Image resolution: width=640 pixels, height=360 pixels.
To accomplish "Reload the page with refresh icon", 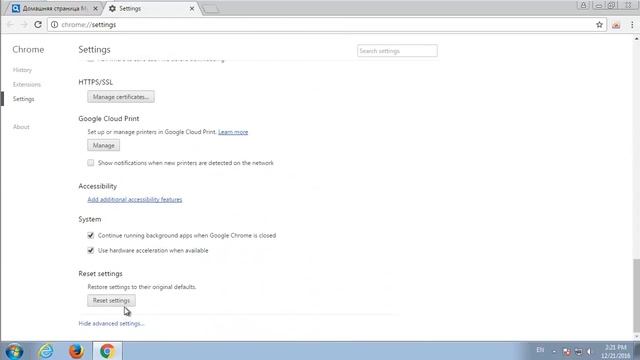I will tap(38, 24).
